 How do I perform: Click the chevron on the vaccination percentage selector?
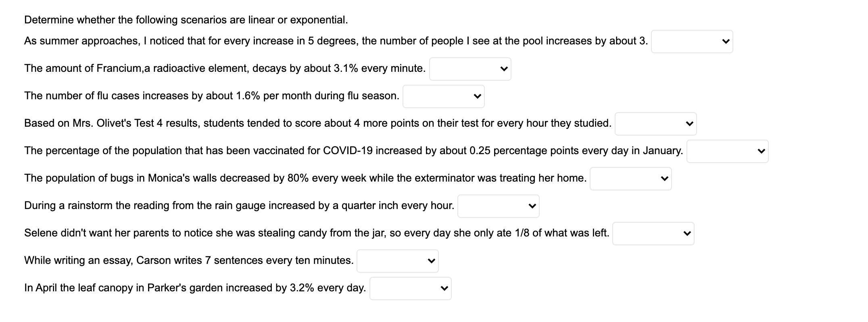point(760,151)
